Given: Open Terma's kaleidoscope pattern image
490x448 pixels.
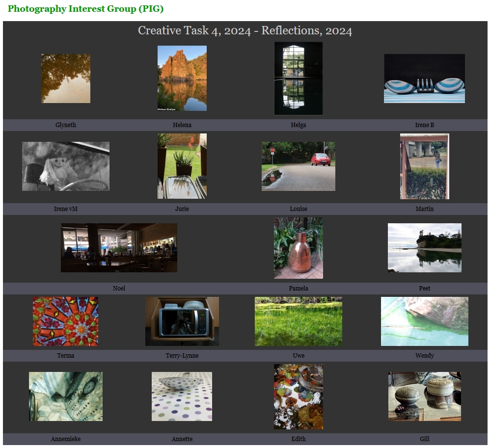Looking at the screenshot, I should (x=66, y=321).
